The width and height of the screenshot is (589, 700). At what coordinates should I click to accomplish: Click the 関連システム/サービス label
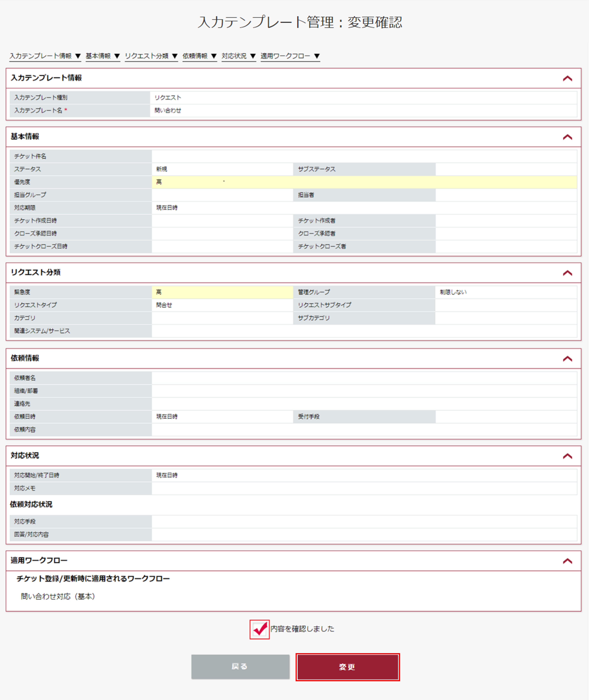pos(42,331)
